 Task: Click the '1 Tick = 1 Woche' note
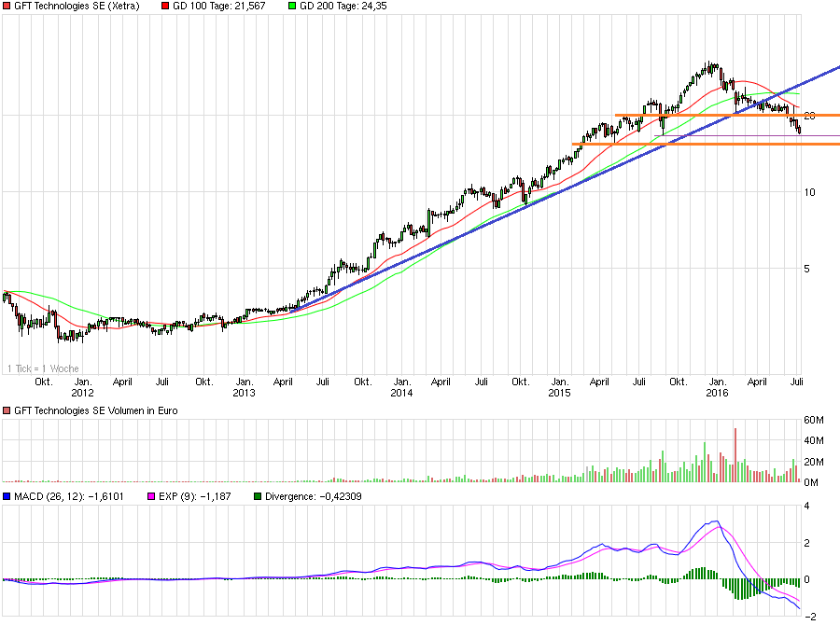(43, 368)
